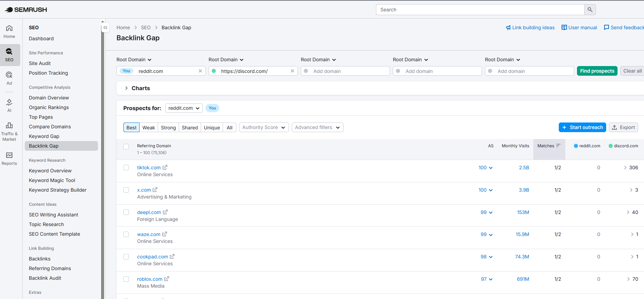Open the Home sidebar icon
Image resolution: width=644 pixels, height=299 pixels.
pos(9,32)
